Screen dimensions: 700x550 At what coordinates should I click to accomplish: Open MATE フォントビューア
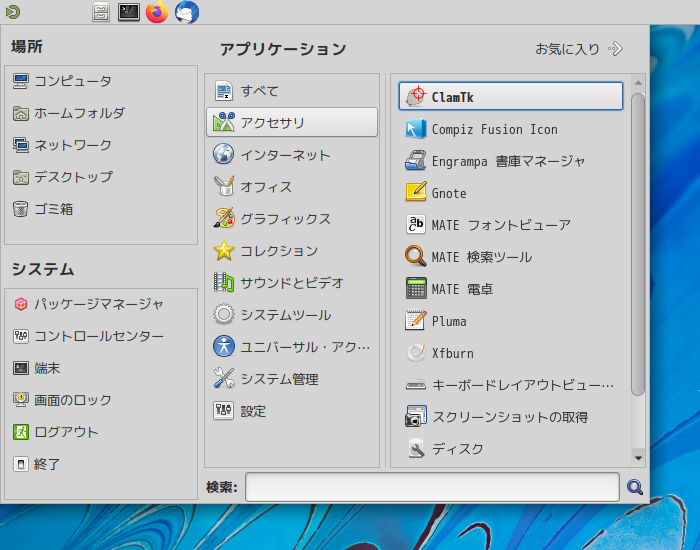(511, 225)
